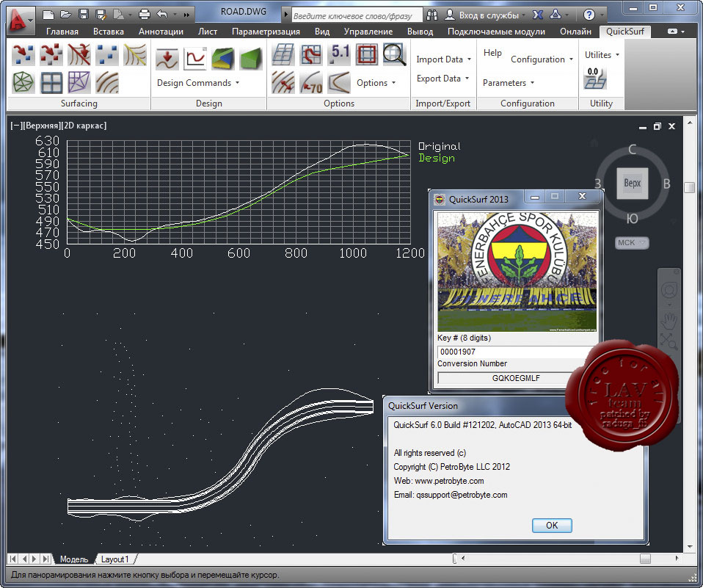
Task: Select the Управление ribbon tab
Action: click(x=368, y=32)
